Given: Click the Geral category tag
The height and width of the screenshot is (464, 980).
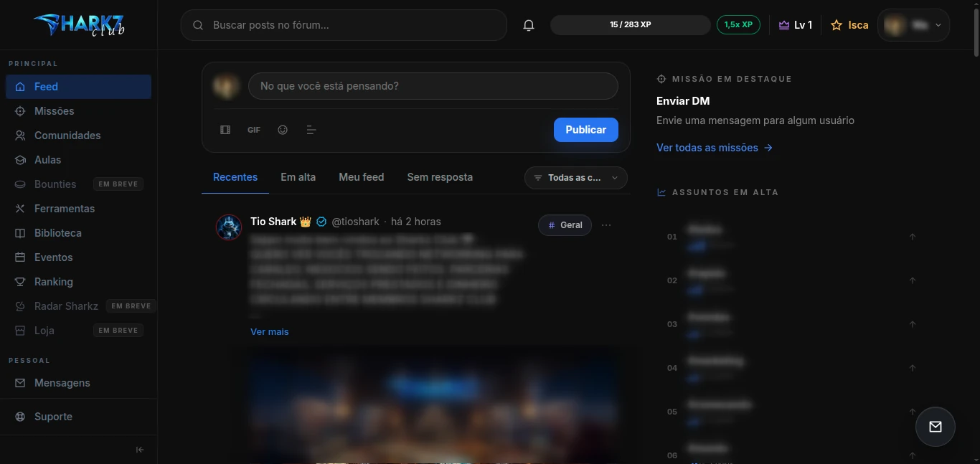Looking at the screenshot, I should coord(565,225).
